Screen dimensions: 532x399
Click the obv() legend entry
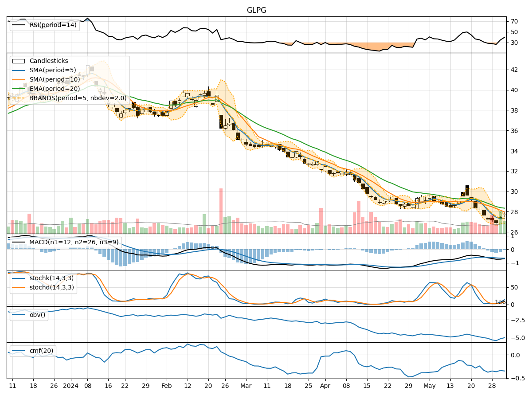[x=37, y=315]
